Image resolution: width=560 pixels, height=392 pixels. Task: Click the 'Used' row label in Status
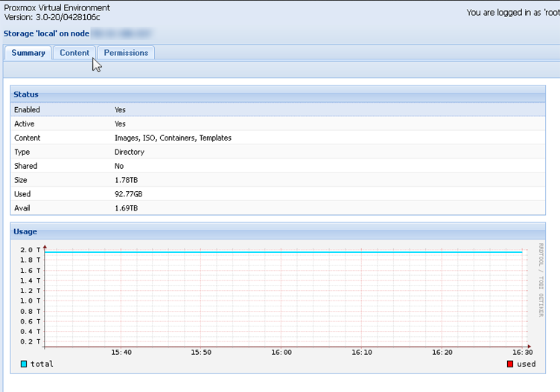22,194
